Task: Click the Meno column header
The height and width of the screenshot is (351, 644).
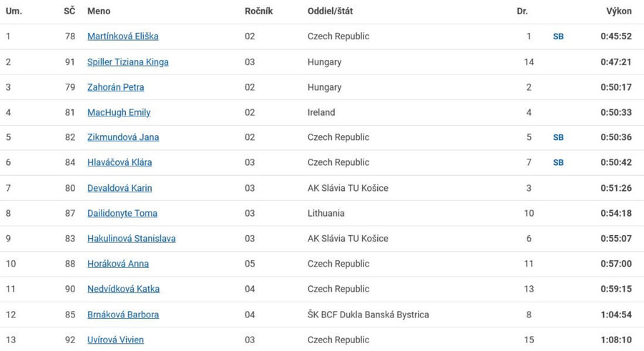Action: point(99,11)
